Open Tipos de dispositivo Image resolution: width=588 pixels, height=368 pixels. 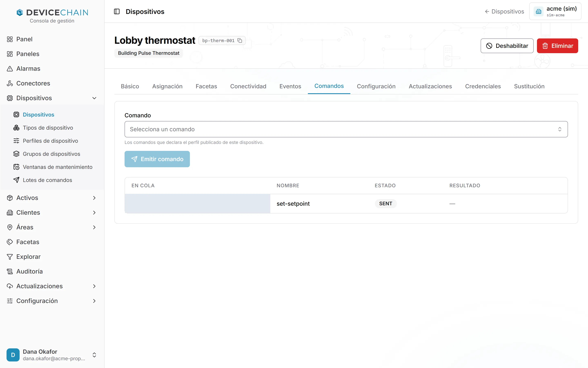55,128
